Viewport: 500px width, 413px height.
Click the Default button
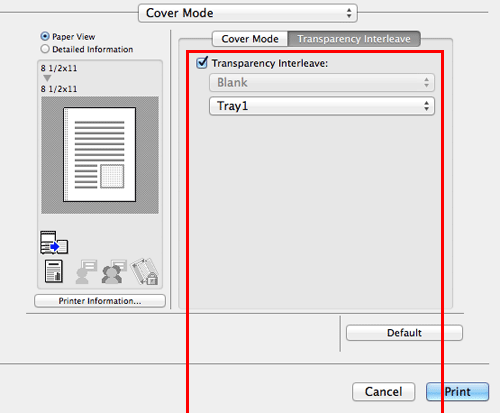pos(404,333)
